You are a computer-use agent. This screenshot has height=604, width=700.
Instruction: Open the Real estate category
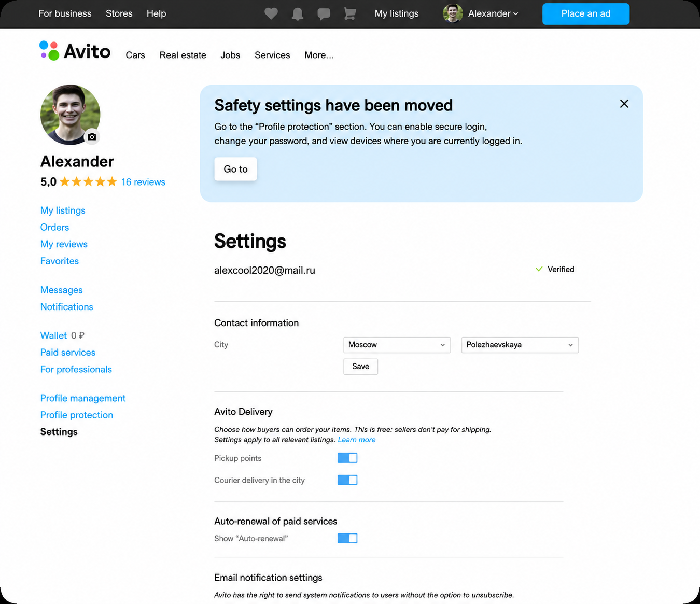point(183,55)
